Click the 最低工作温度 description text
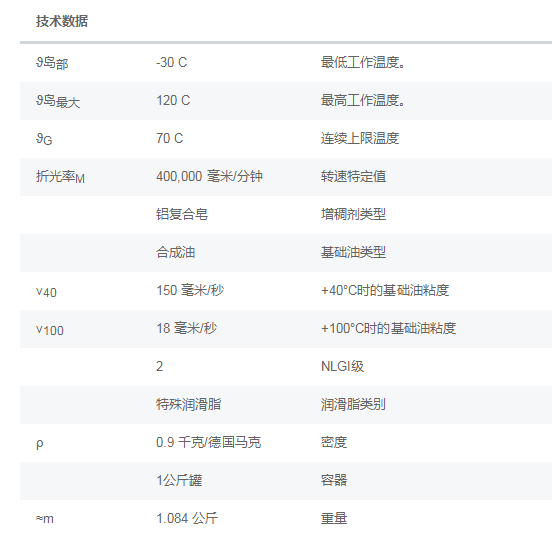Image resolution: width=552 pixels, height=551 pixels. (x=363, y=62)
